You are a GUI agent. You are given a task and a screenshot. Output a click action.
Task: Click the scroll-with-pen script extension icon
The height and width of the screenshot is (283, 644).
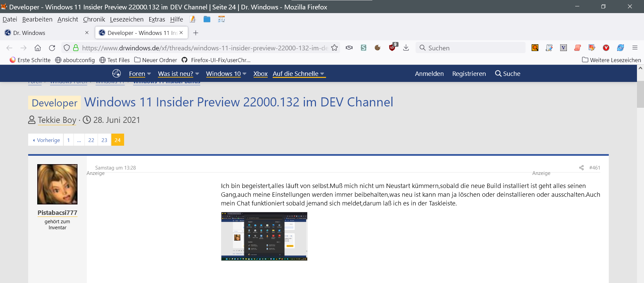pos(549,48)
